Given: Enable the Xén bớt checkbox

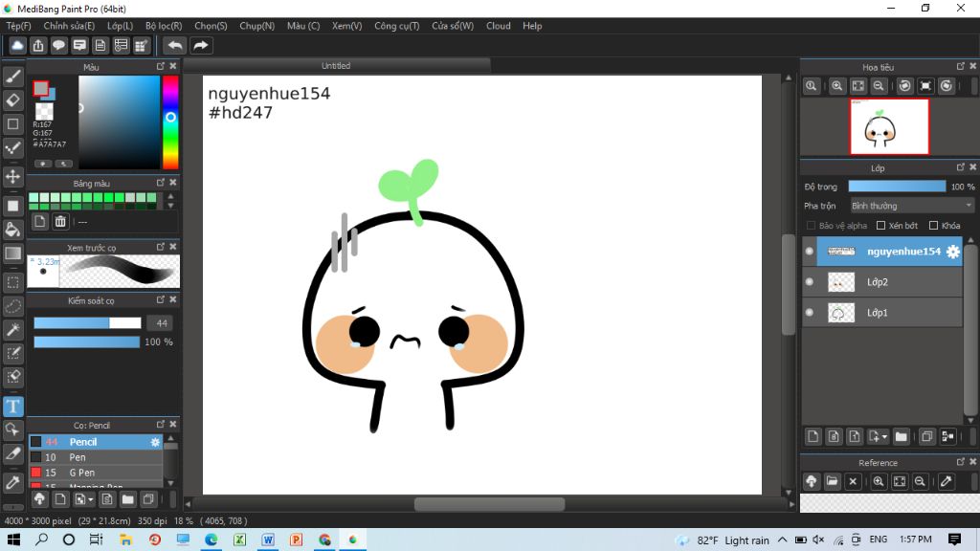Looking at the screenshot, I should click(x=881, y=226).
